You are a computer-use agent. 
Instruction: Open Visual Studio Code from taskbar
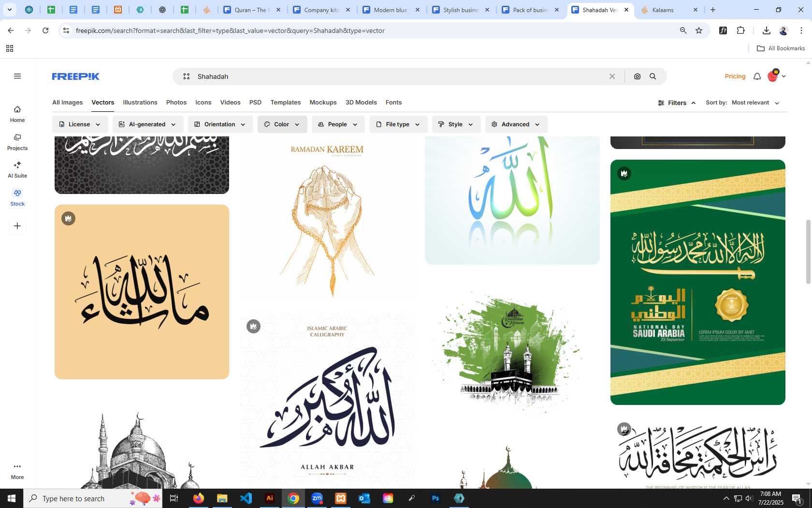point(246,498)
